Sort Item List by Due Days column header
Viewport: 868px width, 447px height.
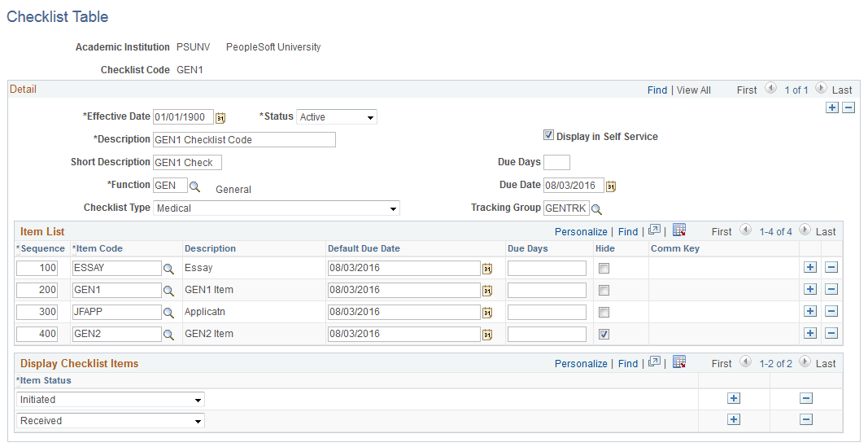[528, 248]
